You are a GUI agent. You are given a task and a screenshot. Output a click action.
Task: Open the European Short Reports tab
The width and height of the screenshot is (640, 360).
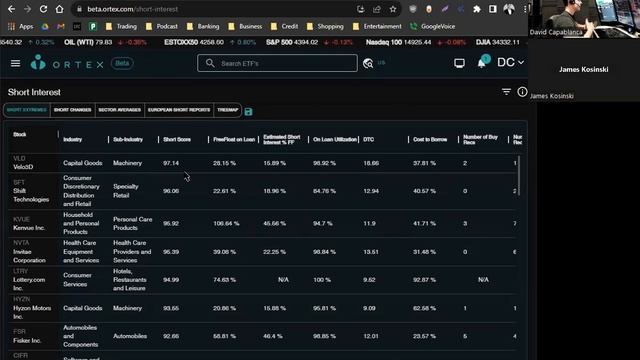(179, 110)
